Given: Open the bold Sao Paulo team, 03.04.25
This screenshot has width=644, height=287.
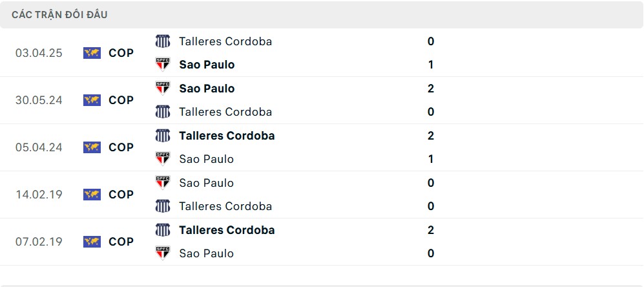Looking at the screenshot, I should [x=207, y=65].
